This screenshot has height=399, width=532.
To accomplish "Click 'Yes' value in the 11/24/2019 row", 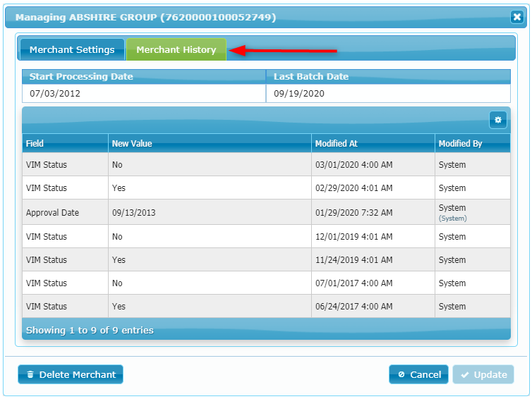I will [119, 259].
